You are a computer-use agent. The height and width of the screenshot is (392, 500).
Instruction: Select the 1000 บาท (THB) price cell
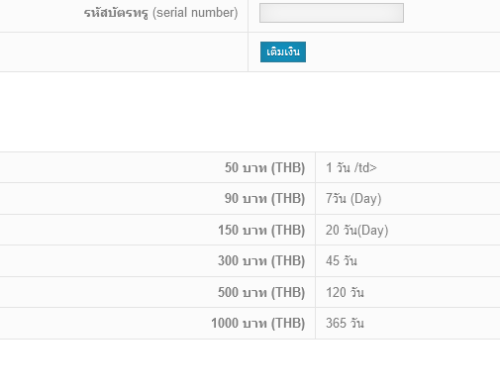(157, 323)
